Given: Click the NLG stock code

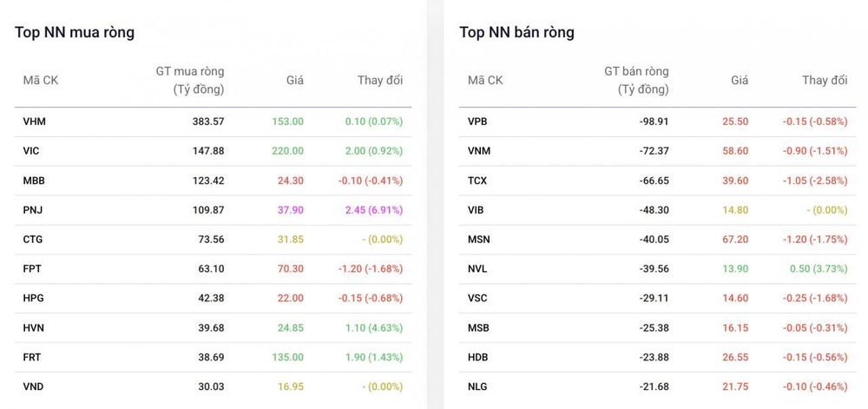Looking at the screenshot, I should click(x=477, y=386).
